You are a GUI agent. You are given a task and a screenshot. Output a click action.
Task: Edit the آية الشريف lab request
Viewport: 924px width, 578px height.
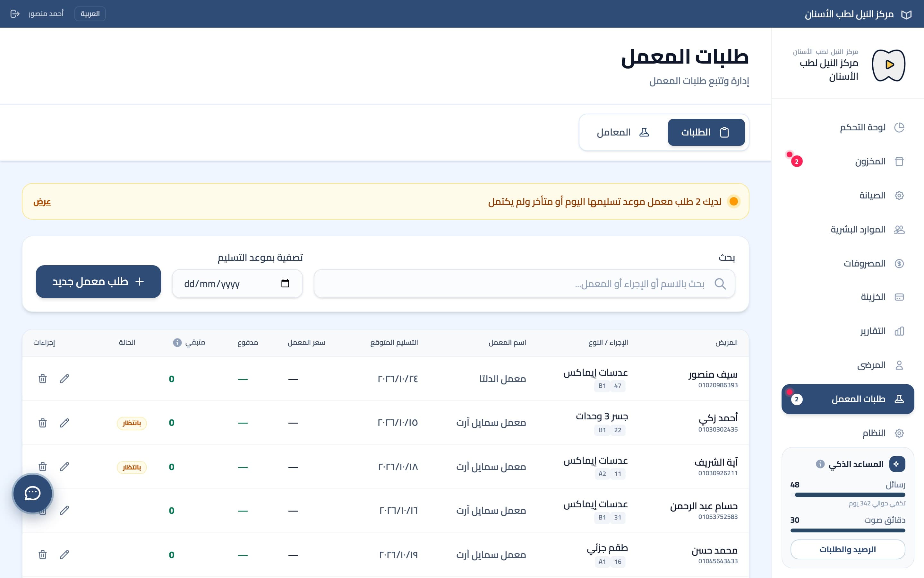[64, 466]
